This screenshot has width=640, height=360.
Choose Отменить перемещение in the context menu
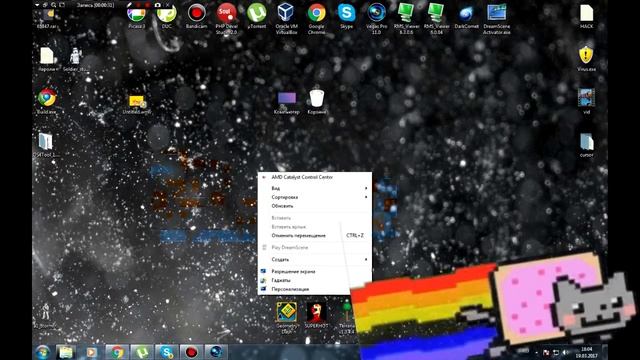[315, 236]
